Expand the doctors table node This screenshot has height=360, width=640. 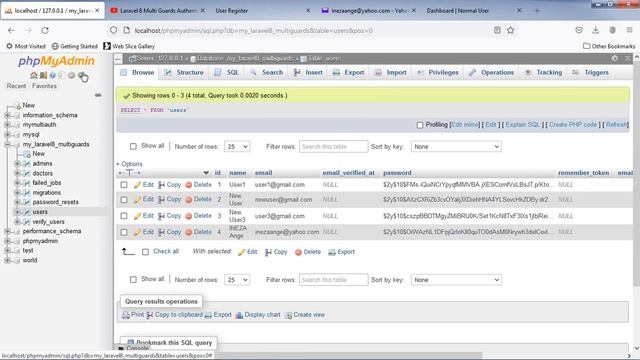click(17, 173)
